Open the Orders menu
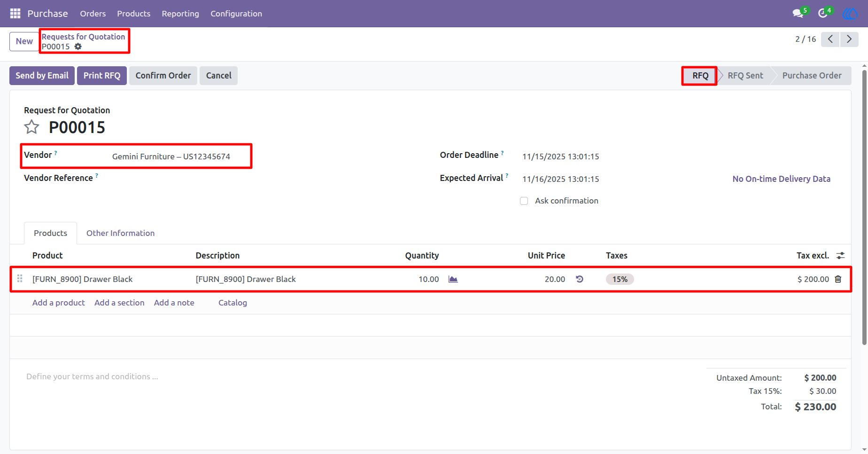This screenshot has height=454, width=868. 93,14
